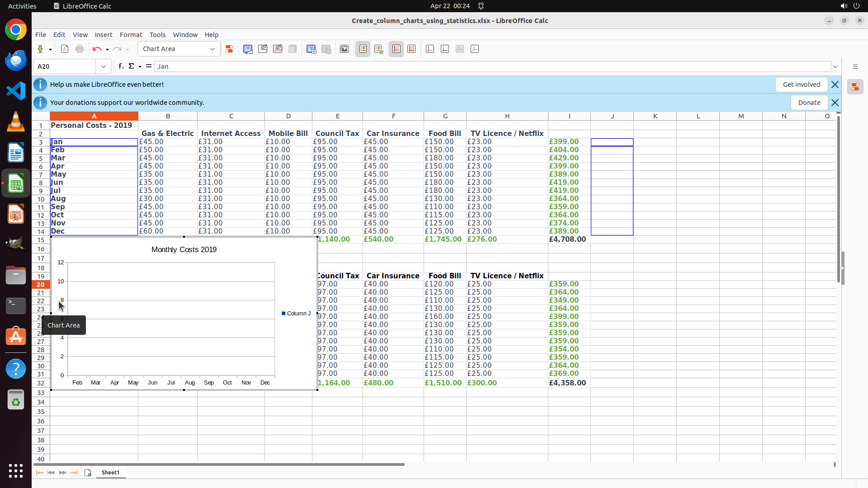The height and width of the screenshot is (488, 868).
Task: Click the Export as PDF icon
Action: tap(65, 49)
